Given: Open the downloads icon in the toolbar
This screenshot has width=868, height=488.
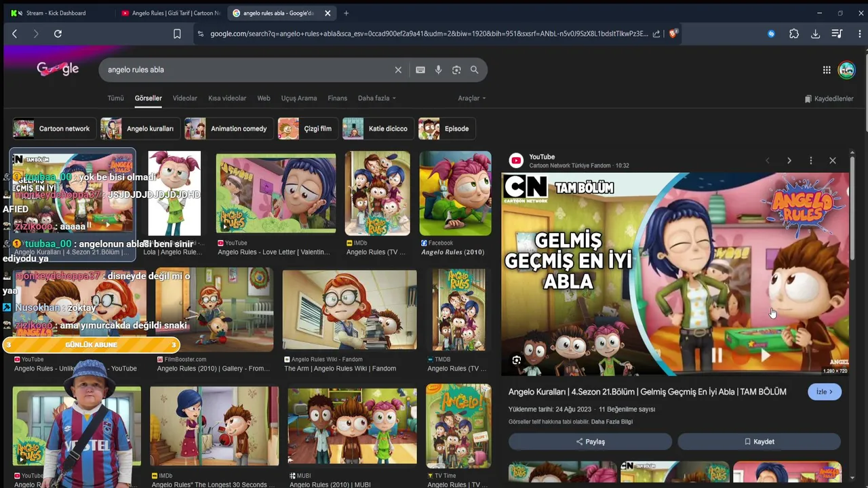Looking at the screenshot, I should point(816,33).
